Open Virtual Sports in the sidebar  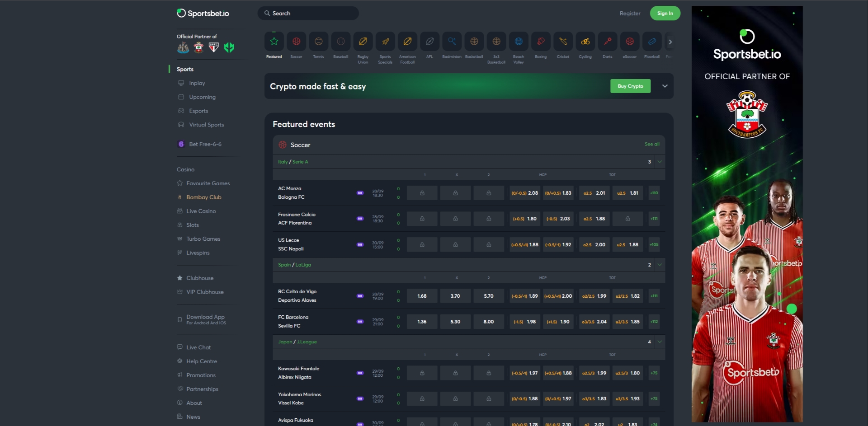pos(206,125)
